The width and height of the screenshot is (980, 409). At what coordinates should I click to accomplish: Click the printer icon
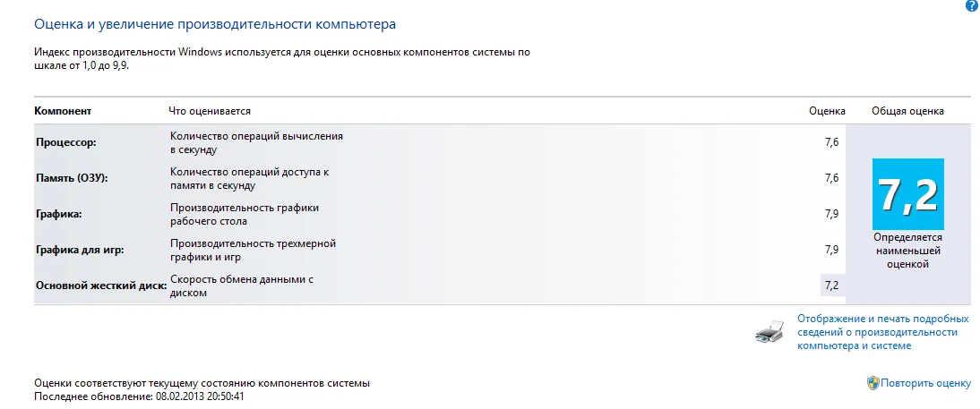click(771, 333)
